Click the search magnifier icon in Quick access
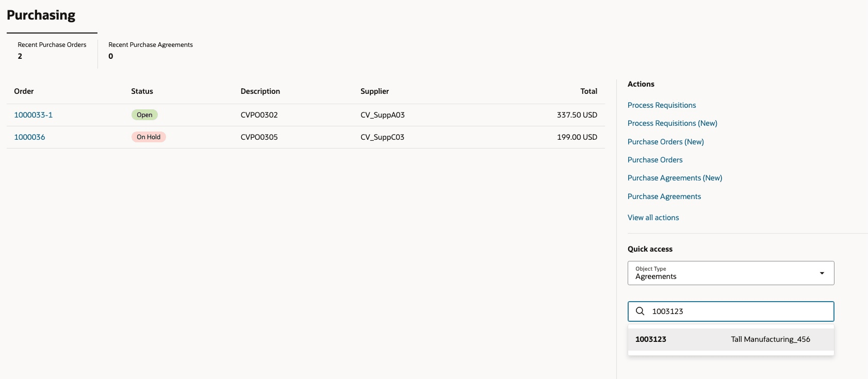The width and height of the screenshot is (868, 379). click(640, 311)
